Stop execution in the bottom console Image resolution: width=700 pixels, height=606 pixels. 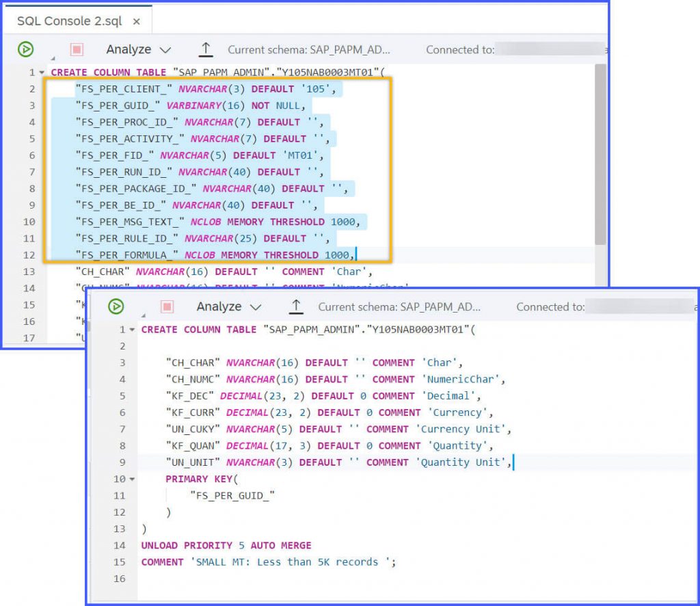tap(167, 306)
